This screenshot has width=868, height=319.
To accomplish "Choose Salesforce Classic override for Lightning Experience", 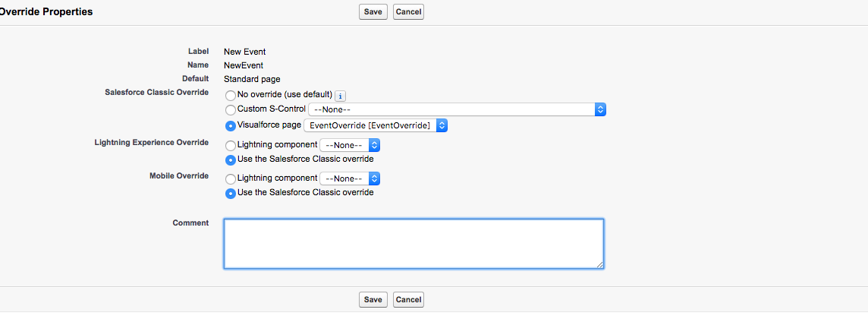I will (231, 160).
